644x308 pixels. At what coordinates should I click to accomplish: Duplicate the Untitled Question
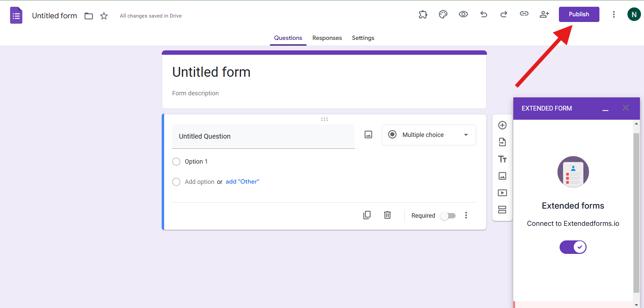click(367, 215)
